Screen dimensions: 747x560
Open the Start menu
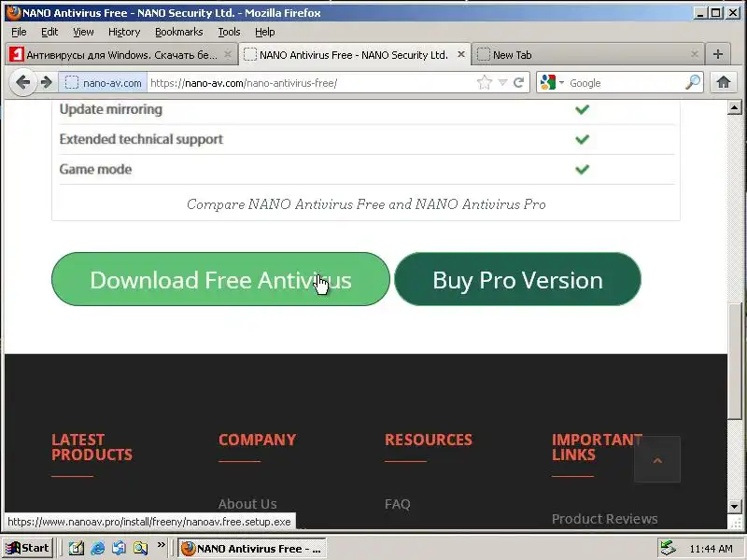27,548
